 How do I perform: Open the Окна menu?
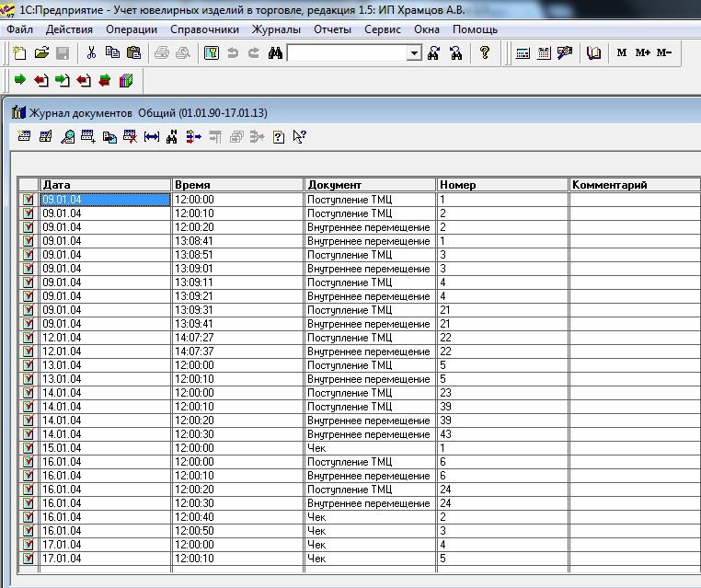pyautogui.click(x=427, y=29)
